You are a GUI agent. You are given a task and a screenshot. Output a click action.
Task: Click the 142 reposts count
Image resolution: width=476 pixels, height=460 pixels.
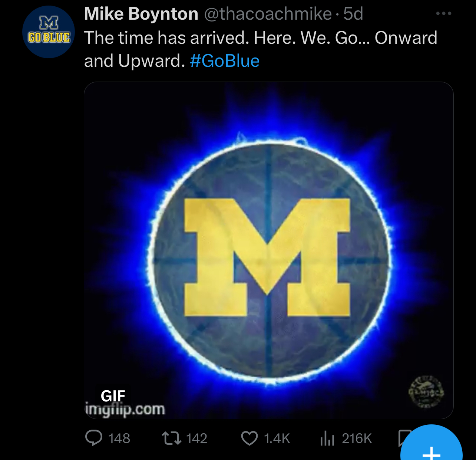(x=196, y=438)
